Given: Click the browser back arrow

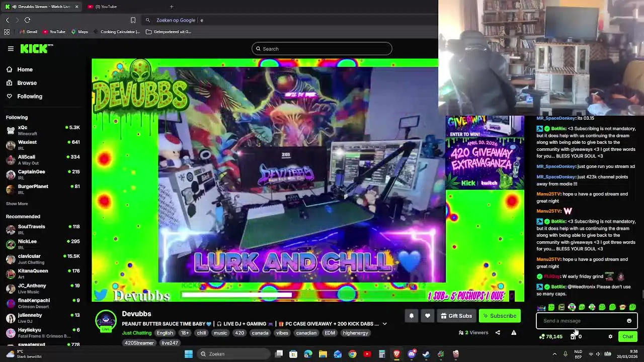Looking at the screenshot, I should [x=8, y=20].
